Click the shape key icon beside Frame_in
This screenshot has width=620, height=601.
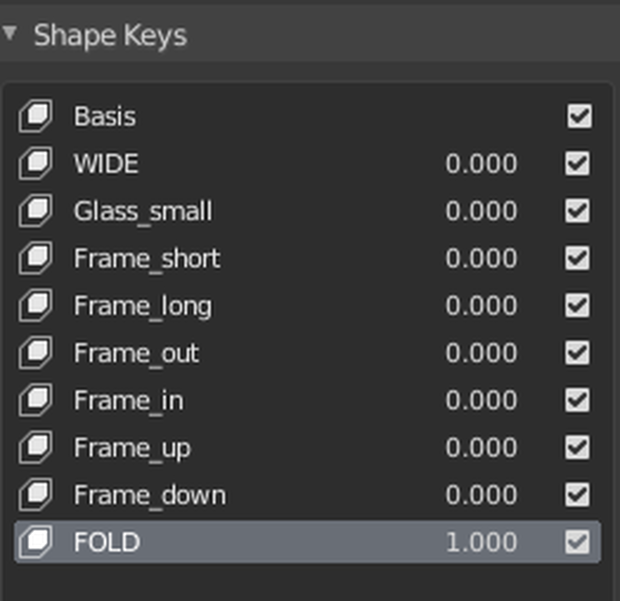point(35,400)
